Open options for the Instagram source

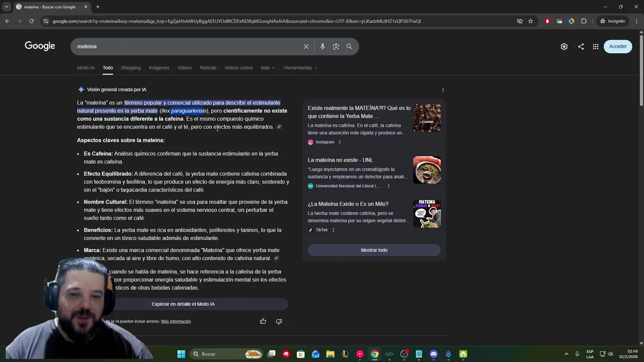340,142
